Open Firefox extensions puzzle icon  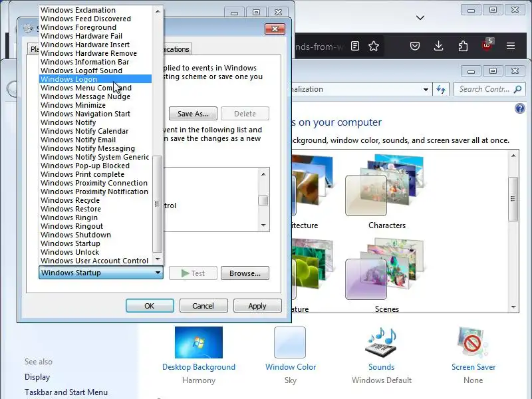[463, 46]
